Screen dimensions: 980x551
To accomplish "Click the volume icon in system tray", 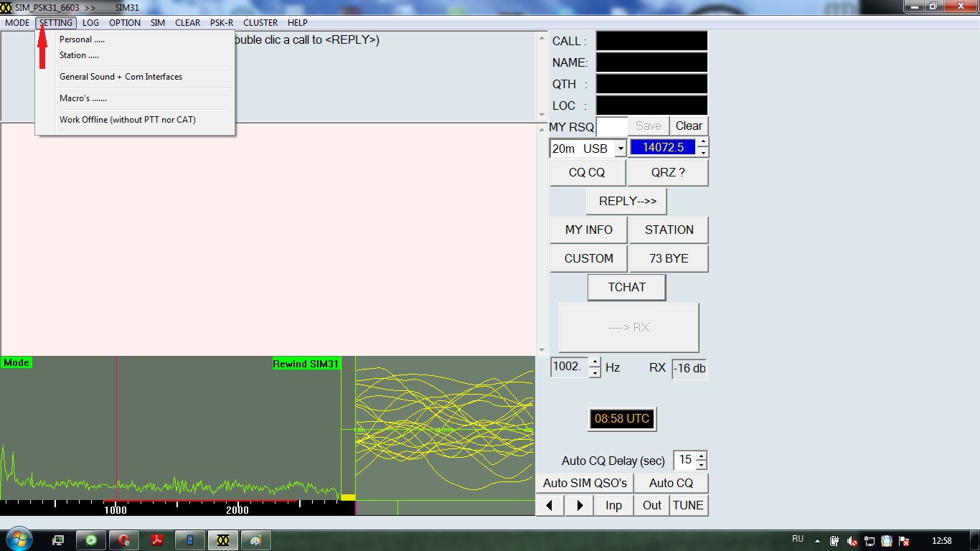I will [x=852, y=541].
